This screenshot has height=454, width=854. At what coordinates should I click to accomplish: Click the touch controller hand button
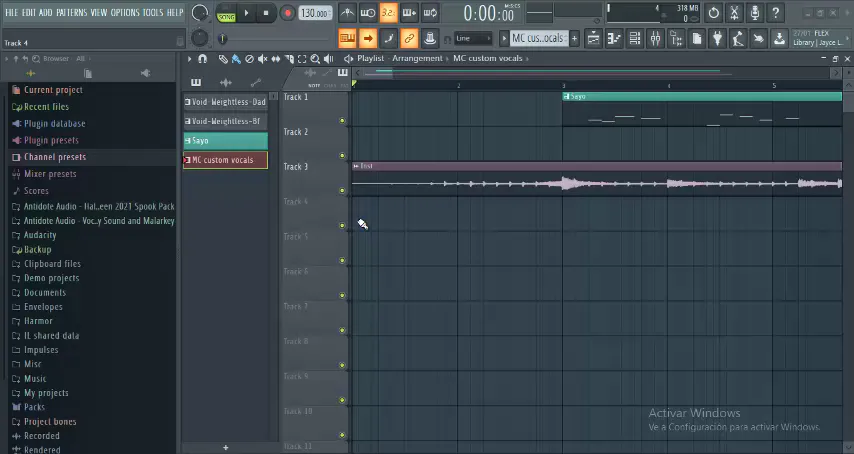(x=759, y=38)
